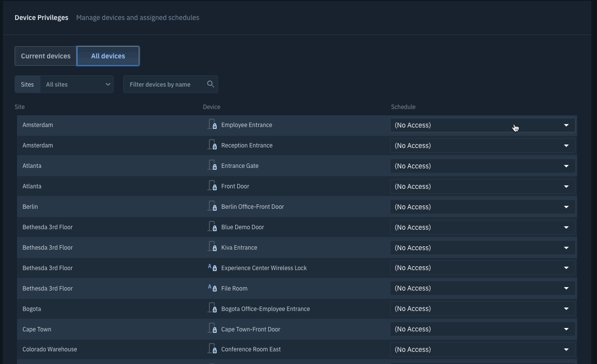597x364 pixels.
Task: Click the search magnifier icon in filter box
Action: point(210,84)
